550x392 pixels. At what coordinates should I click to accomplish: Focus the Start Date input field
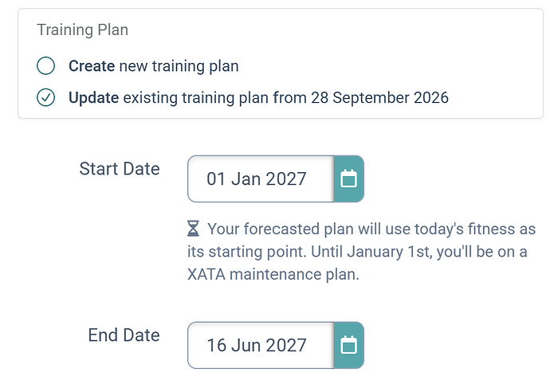coord(261,178)
